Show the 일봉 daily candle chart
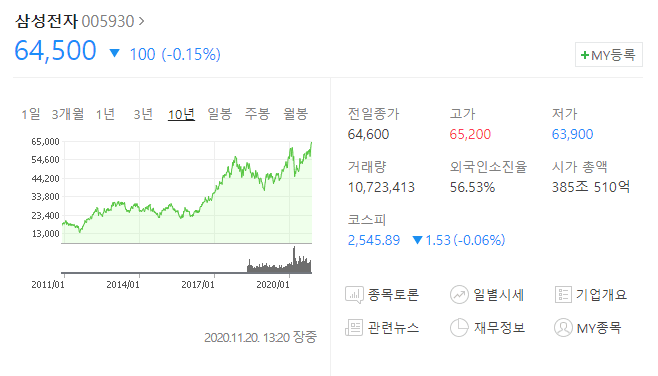This screenshot has width=658, height=376. [219, 114]
